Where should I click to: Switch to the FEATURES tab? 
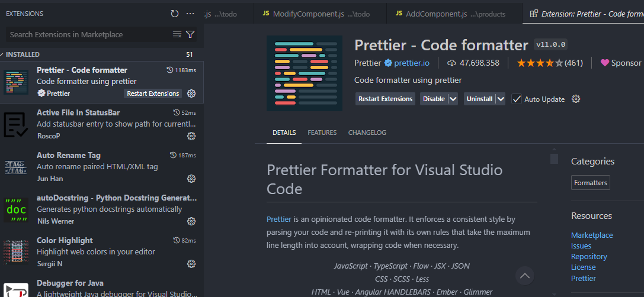[x=322, y=133]
